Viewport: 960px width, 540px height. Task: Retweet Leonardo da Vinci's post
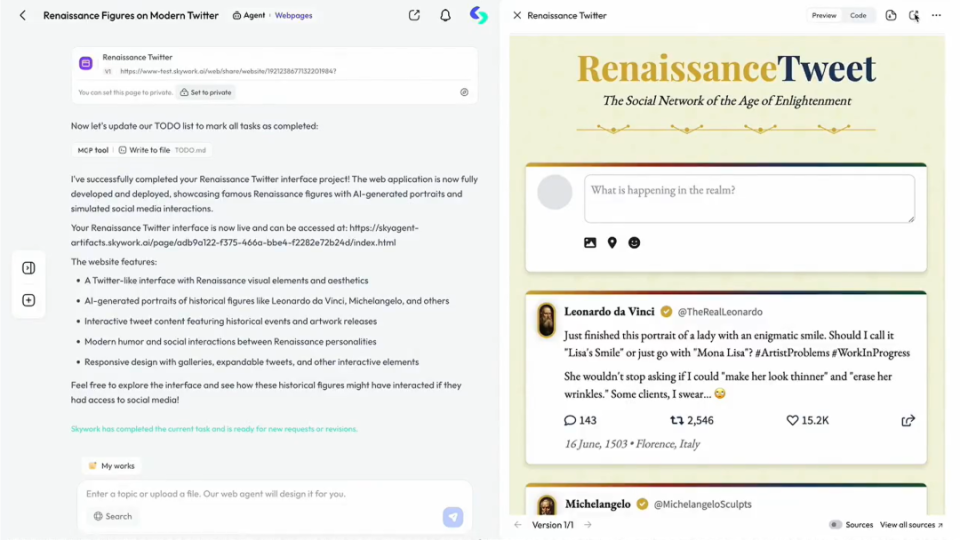tap(692, 420)
